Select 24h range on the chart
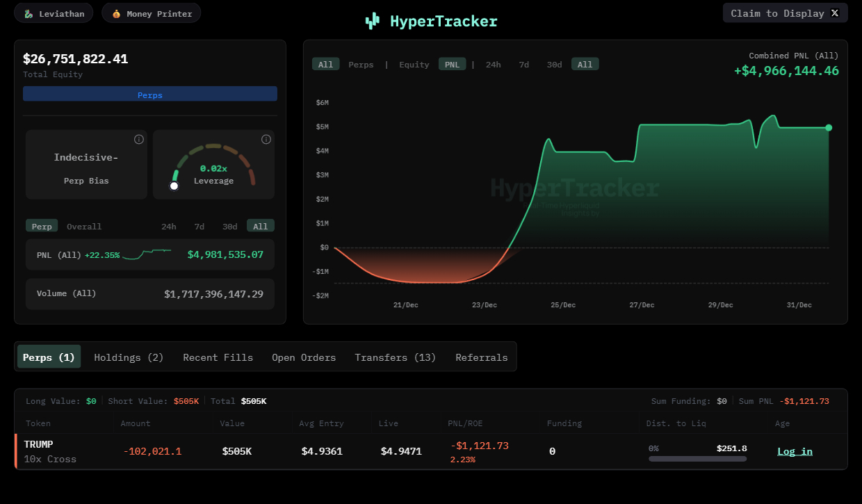Viewport: 862px width, 504px height. (493, 65)
